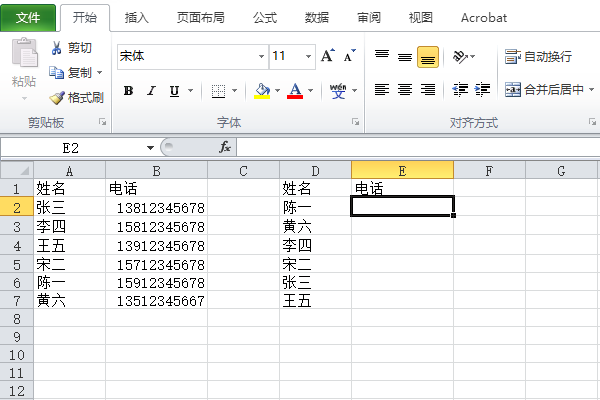The image size is (600, 400).
Task: Click Wrap Text (自动换行) button
Action: tap(538, 57)
